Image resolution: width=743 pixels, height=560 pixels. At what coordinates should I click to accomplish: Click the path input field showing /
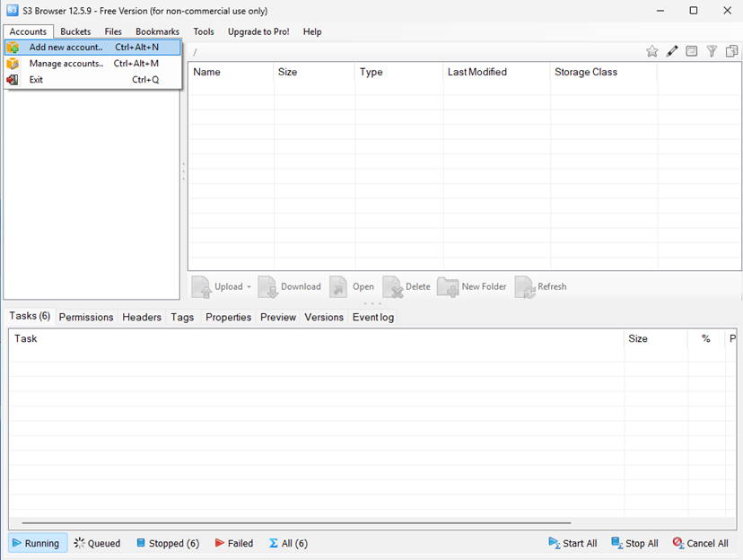pos(415,52)
